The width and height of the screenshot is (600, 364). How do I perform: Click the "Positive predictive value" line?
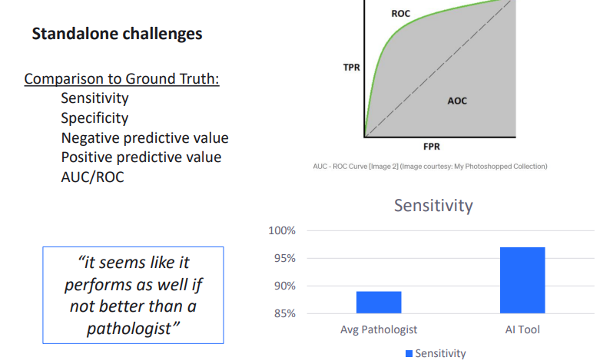[141, 157]
